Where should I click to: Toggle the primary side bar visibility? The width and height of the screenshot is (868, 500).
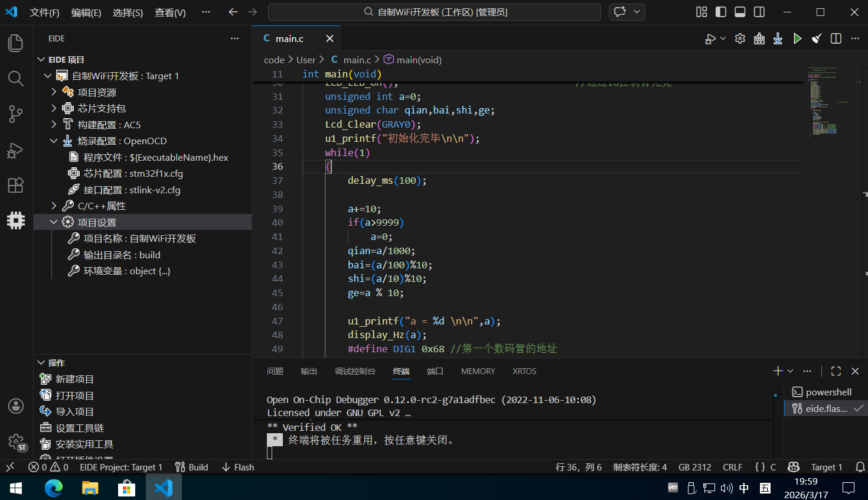click(721, 12)
